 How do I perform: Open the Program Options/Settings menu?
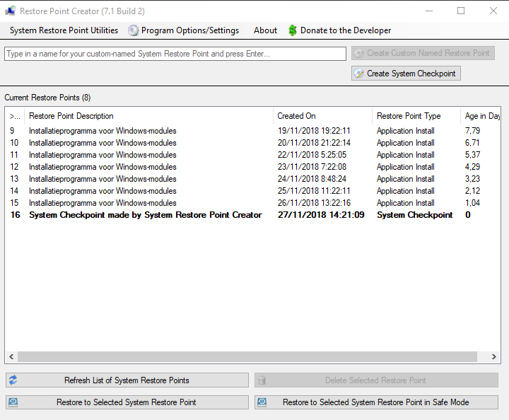click(189, 30)
